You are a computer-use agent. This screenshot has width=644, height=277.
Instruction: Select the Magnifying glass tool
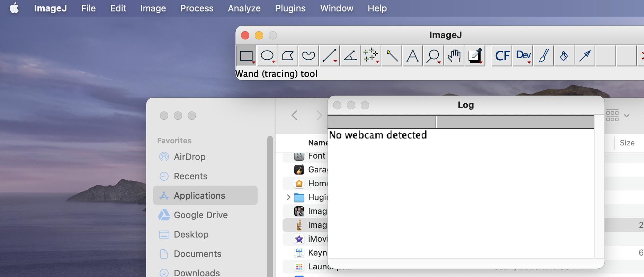(x=433, y=56)
